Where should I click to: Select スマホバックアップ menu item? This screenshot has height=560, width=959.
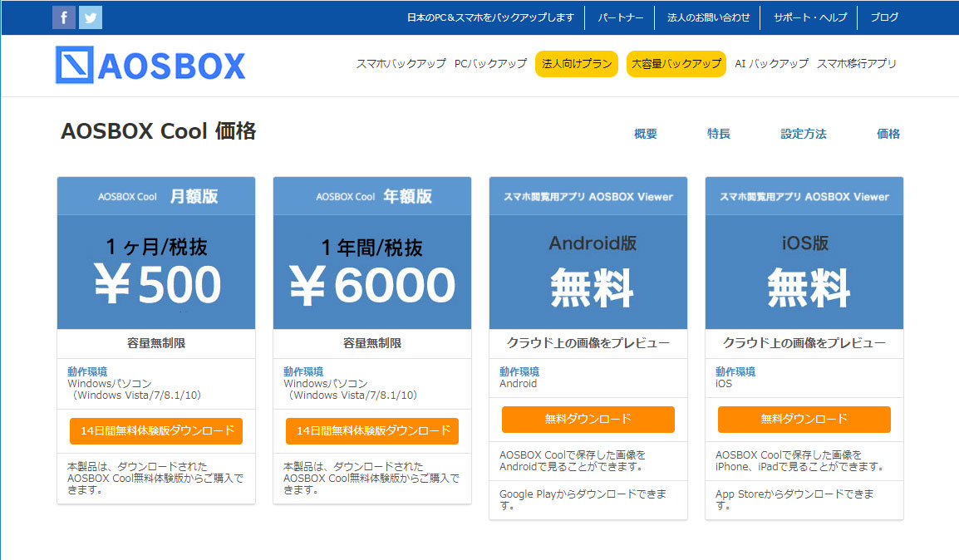tap(401, 64)
